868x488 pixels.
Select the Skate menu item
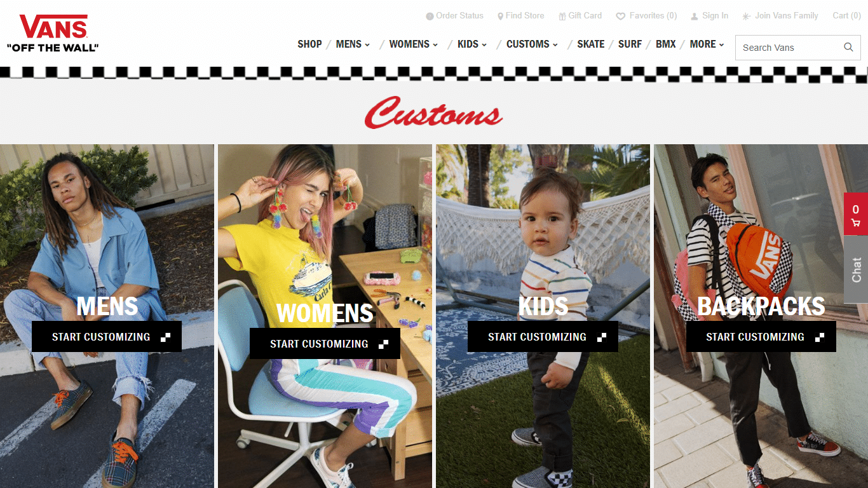click(x=590, y=44)
